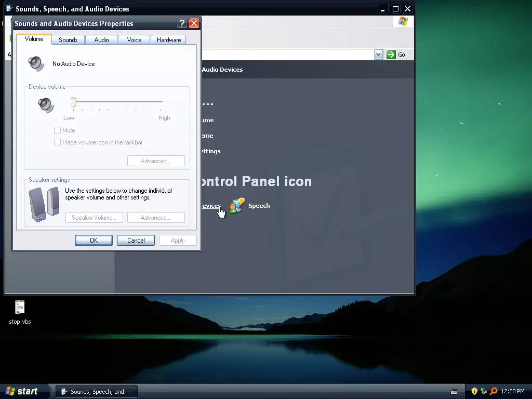Image resolution: width=532 pixels, height=399 pixels.
Task: Click the Device volume speaker icon
Action: (46, 105)
